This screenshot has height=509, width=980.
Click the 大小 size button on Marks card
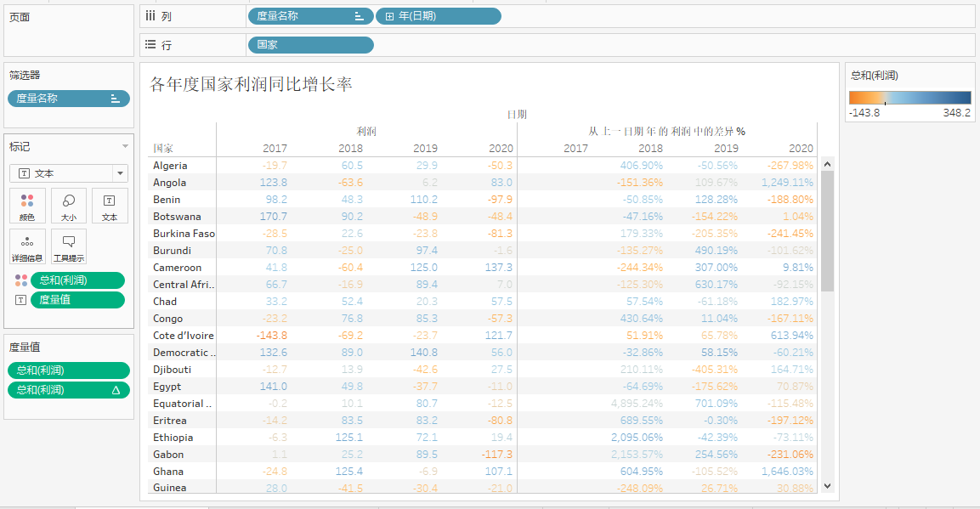tap(69, 206)
